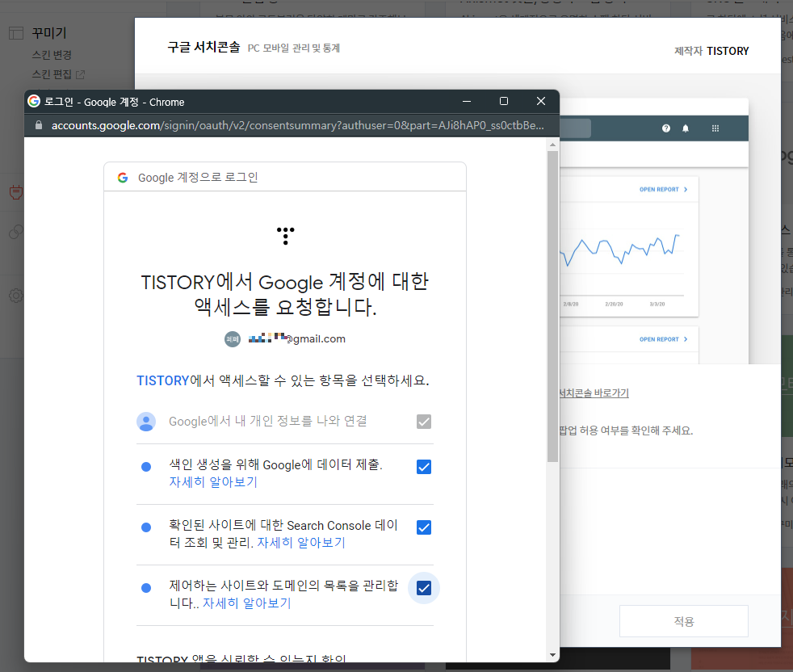Click the link chain icon in left sidebar
Image resolution: width=793 pixels, height=672 pixels.
pyautogui.click(x=15, y=232)
